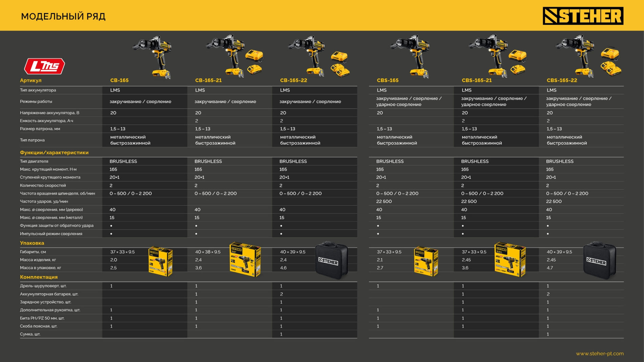Click the CBS-165 model name heading
This screenshot has width=644, height=362.
[387, 80]
